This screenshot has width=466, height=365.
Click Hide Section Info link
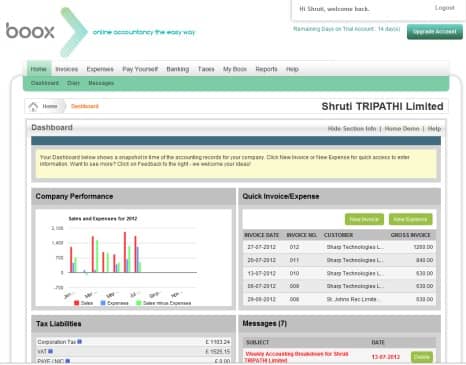352,129
